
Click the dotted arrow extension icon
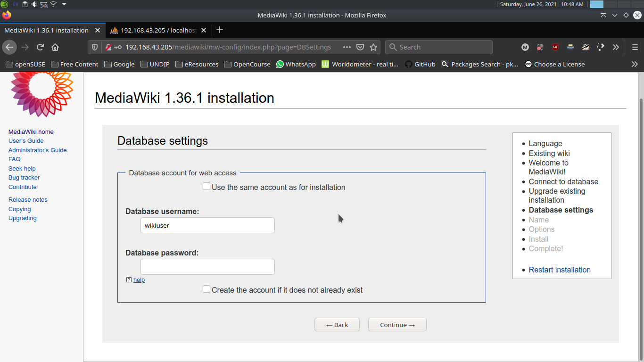point(601,47)
